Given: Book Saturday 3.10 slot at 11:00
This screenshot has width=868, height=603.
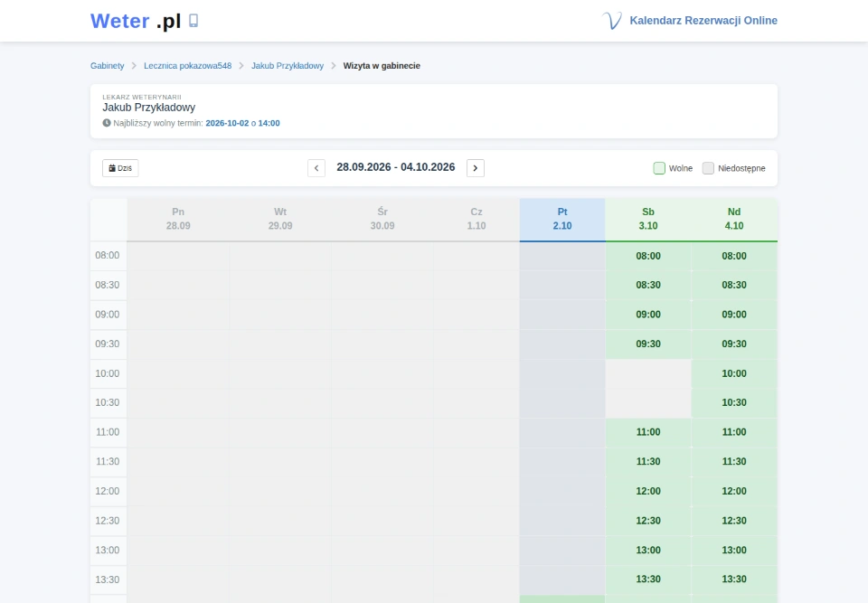Looking at the screenshot, I should 648,432.
